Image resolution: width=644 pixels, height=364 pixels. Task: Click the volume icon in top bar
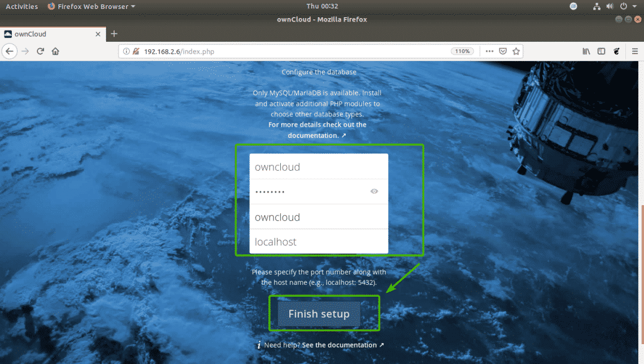coord(610,6)
